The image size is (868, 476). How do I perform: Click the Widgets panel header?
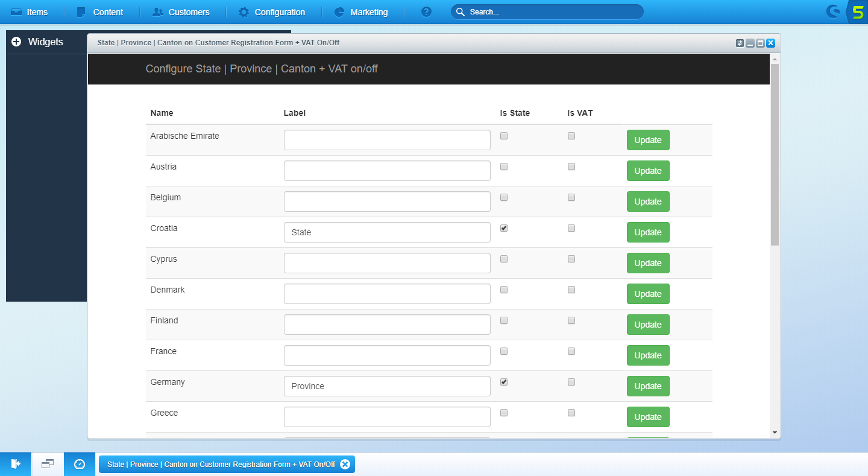coord(46,42)
